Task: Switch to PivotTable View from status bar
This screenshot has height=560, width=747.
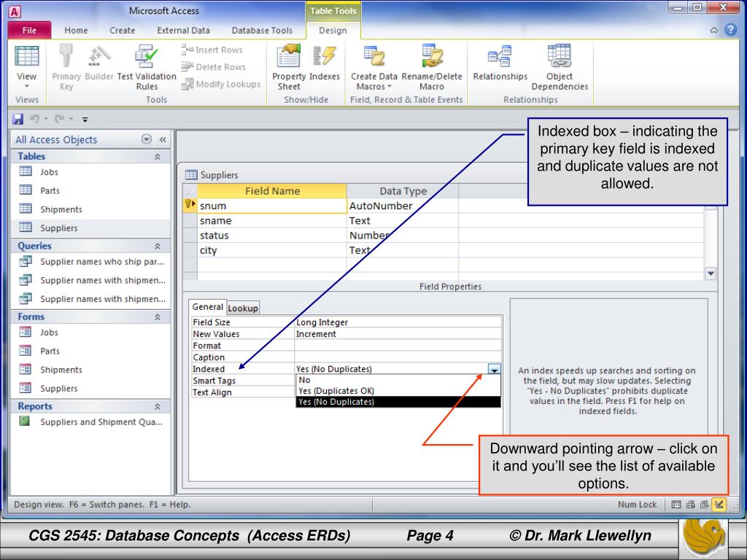Action: pos(690,505)
